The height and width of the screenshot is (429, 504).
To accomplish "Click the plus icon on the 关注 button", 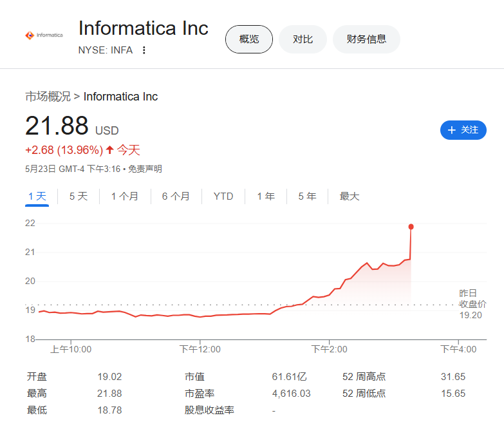I will pyautogui.click(x=452, y=130).
